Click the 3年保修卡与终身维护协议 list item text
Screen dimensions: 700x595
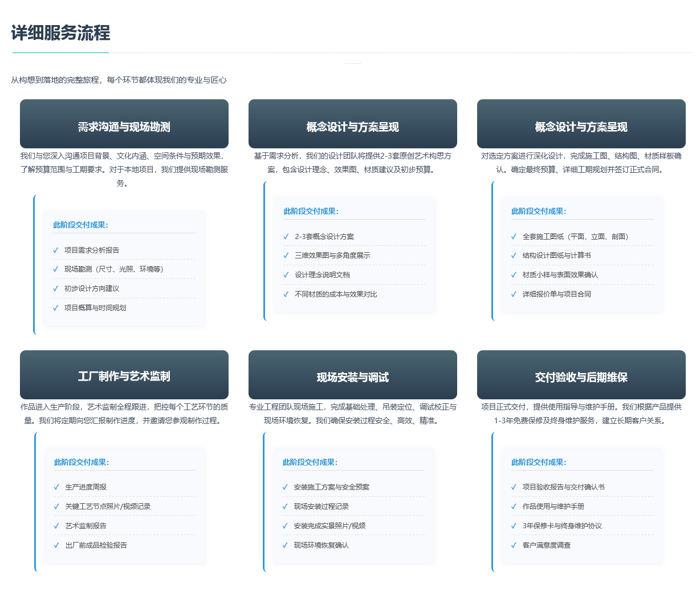(x=562, y=526)
